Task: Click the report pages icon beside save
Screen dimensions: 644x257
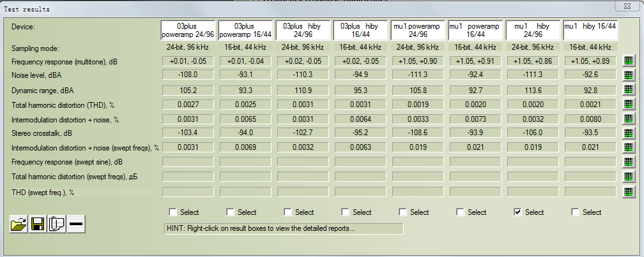Action: (x=57, y=225)
